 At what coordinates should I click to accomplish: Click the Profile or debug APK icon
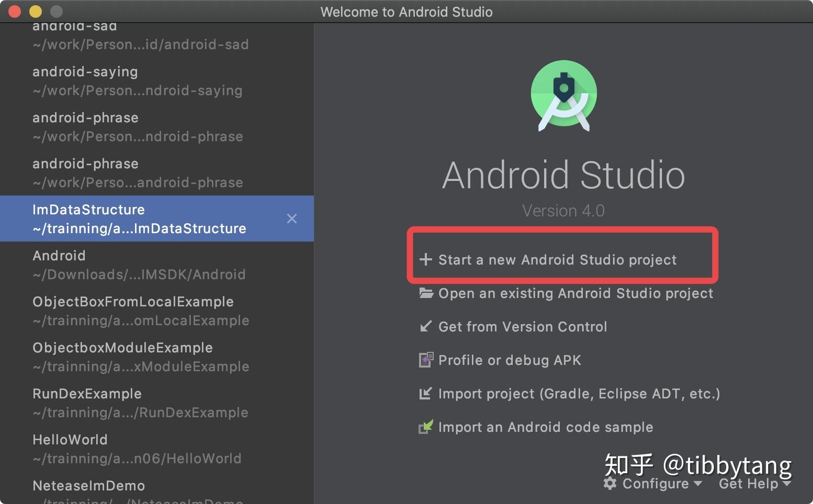pos(426,360)
